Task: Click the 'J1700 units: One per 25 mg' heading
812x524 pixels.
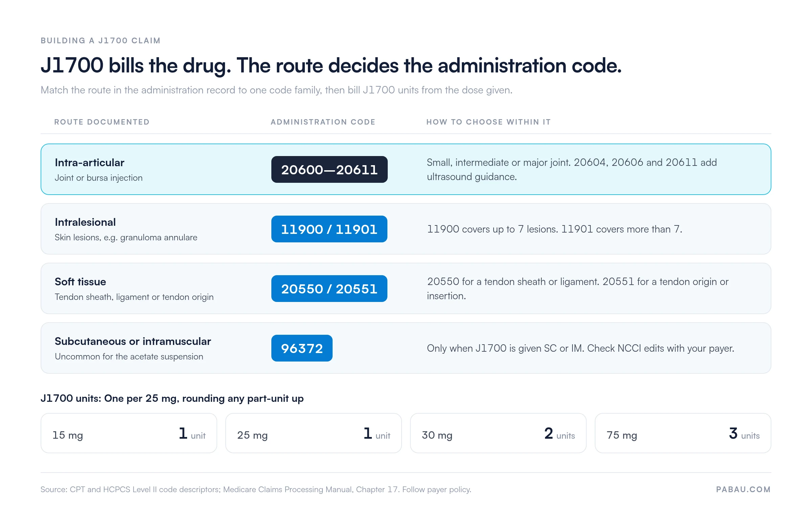Action: [172, 398]
